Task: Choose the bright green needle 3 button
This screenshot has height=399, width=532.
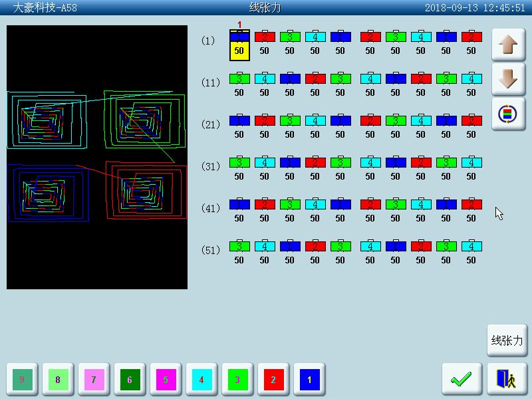Action: coord(237,380)
